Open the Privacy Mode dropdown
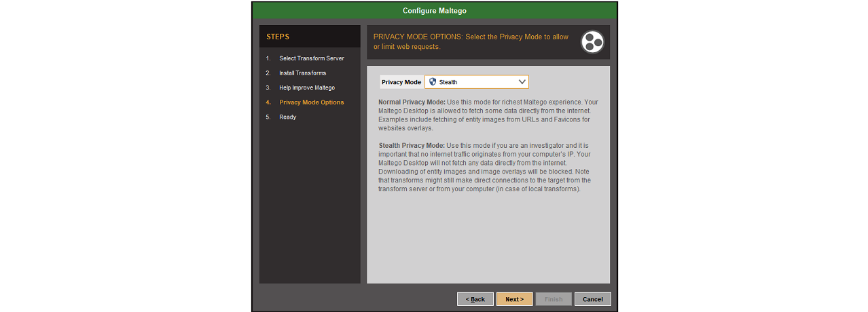Image resolution: width=868 pixels, height=312 pixels. click(x=476, y=82)
